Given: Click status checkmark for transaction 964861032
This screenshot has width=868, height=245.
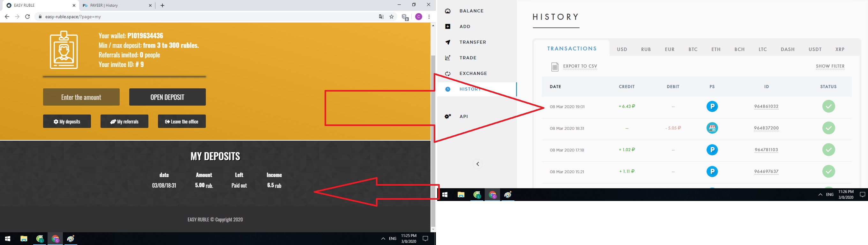Looking at the screenshot, I should [828, 107].
